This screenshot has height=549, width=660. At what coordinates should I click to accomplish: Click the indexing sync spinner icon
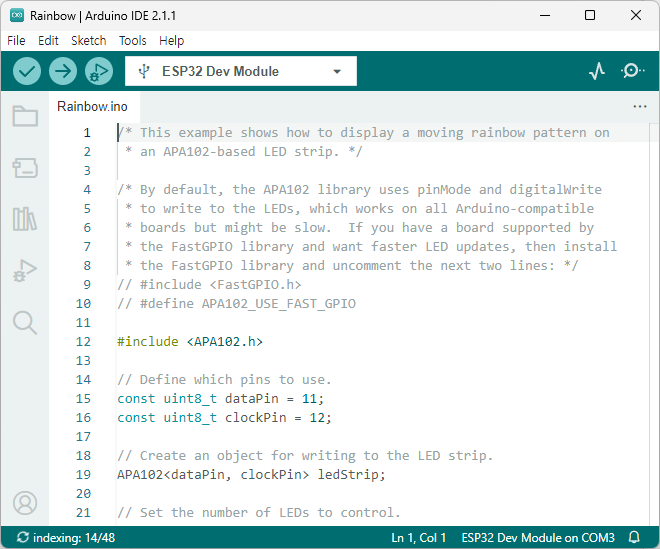23,537
